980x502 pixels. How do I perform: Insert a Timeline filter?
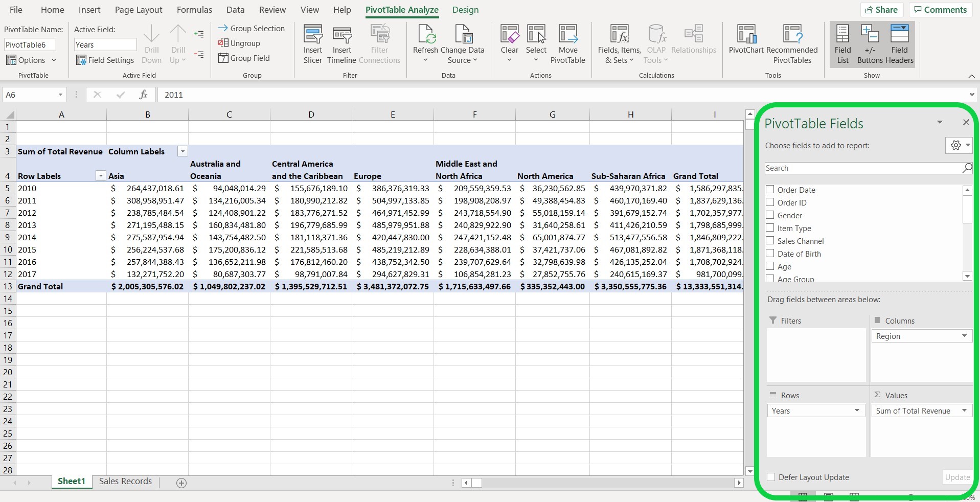pos(340,43)
